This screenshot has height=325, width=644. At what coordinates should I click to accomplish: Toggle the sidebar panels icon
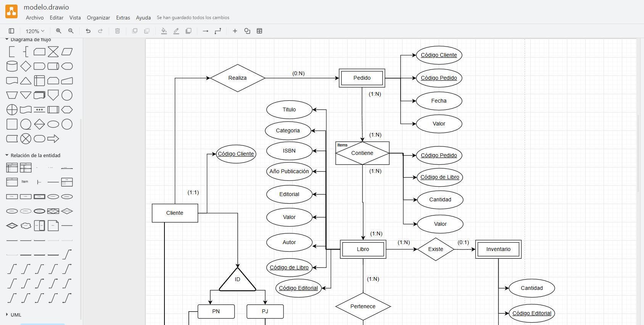click(11, 31)
